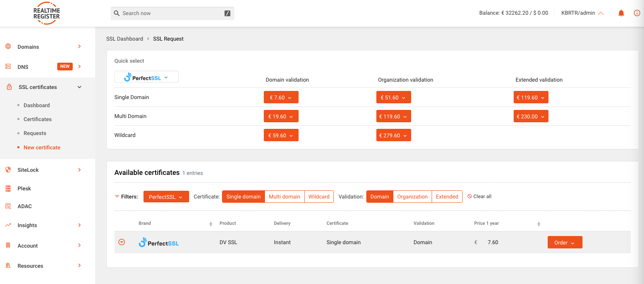
Task: Click the Domains globe icon
Action: (8, 46)
